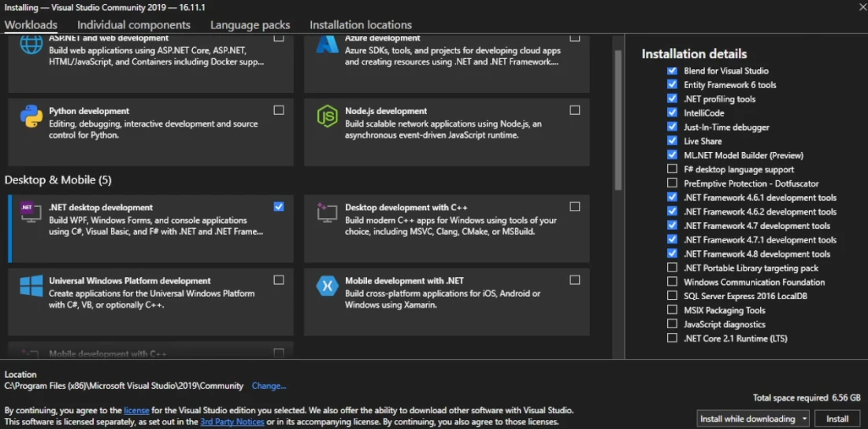The image size is (868, 429).
Task: Check Windows Communication Foundation component
Action: 672,281
